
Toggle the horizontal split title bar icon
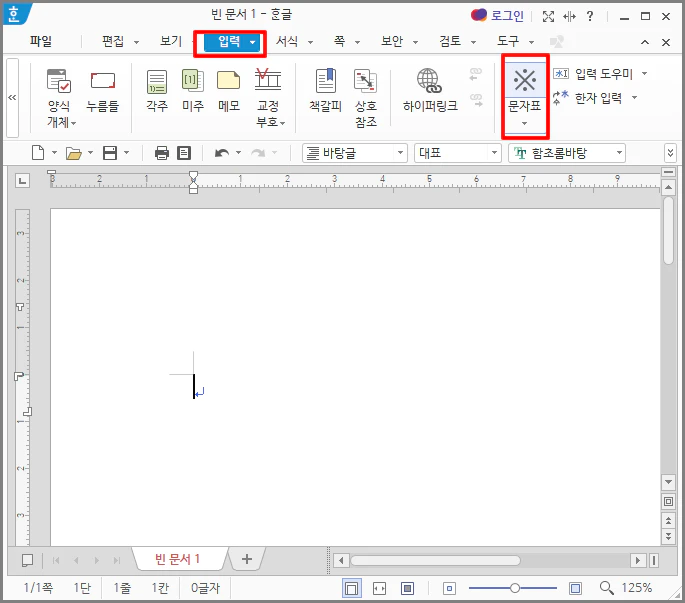click(569, 17)
